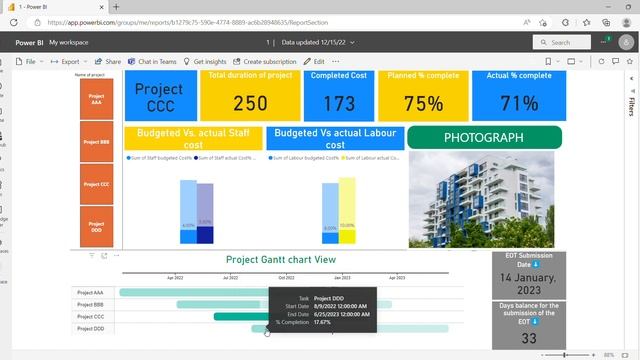
Task: Click the Completed Cost 173 card
Action: [x=339, y=96]
